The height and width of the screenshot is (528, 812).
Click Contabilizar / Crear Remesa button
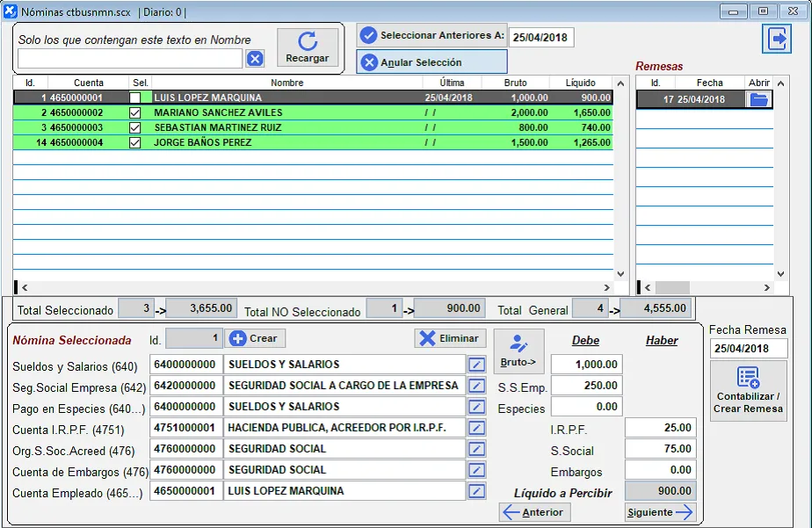tap(748, 391)
